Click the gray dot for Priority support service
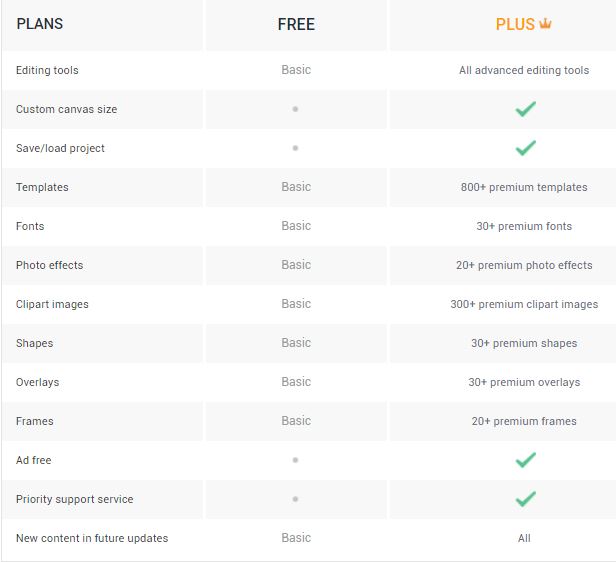Viewport: 616px width, 562px height. [295, 499]
